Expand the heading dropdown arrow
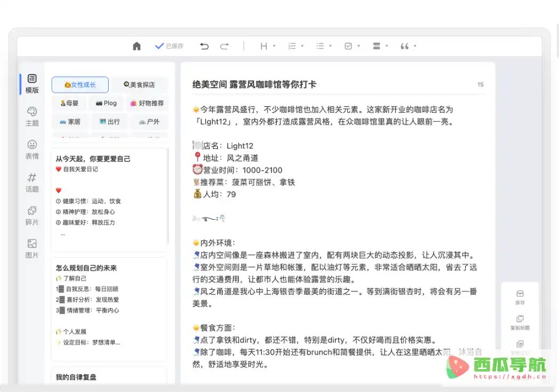Viewport: 559px width, 392px height. coord(274,46)
